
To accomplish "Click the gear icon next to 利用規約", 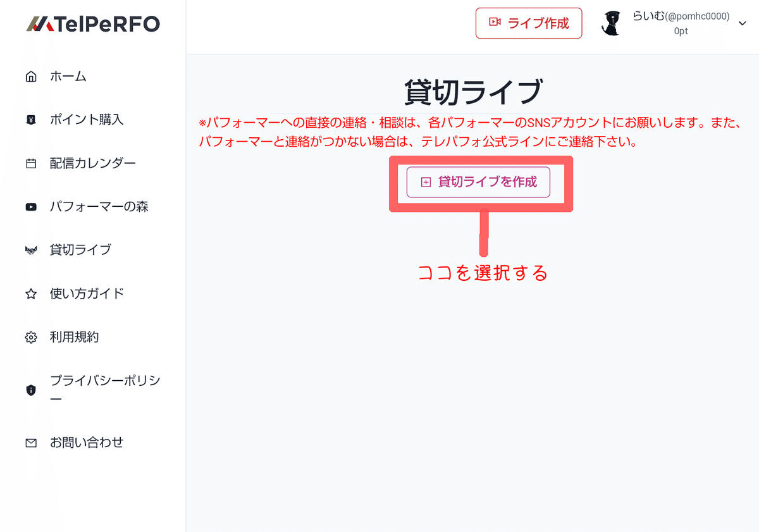I will click(31, 337).
